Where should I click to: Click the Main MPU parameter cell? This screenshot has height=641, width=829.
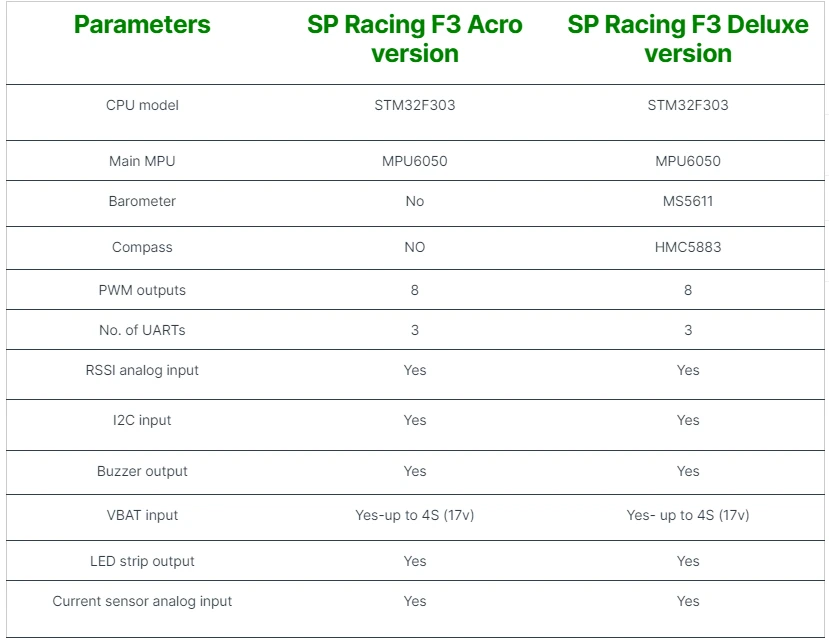pos(142,161)
